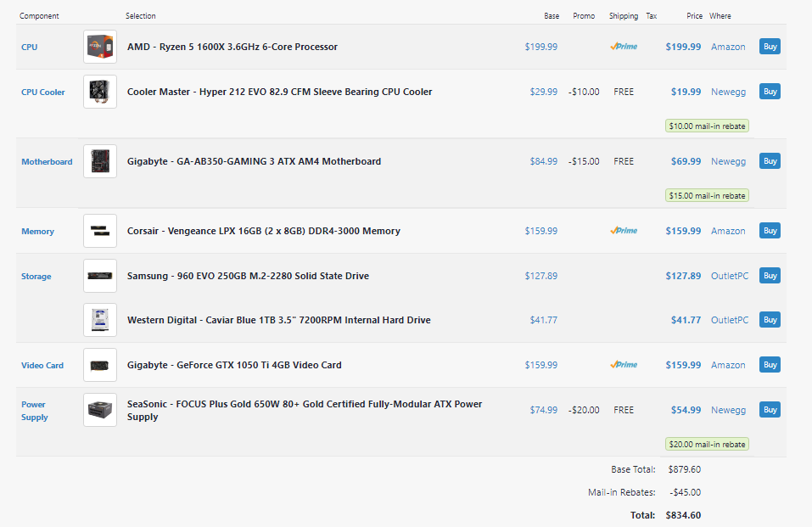Click the Prime shipping icon in the CPU row
The image size is (812, 527).
[624, 47]
